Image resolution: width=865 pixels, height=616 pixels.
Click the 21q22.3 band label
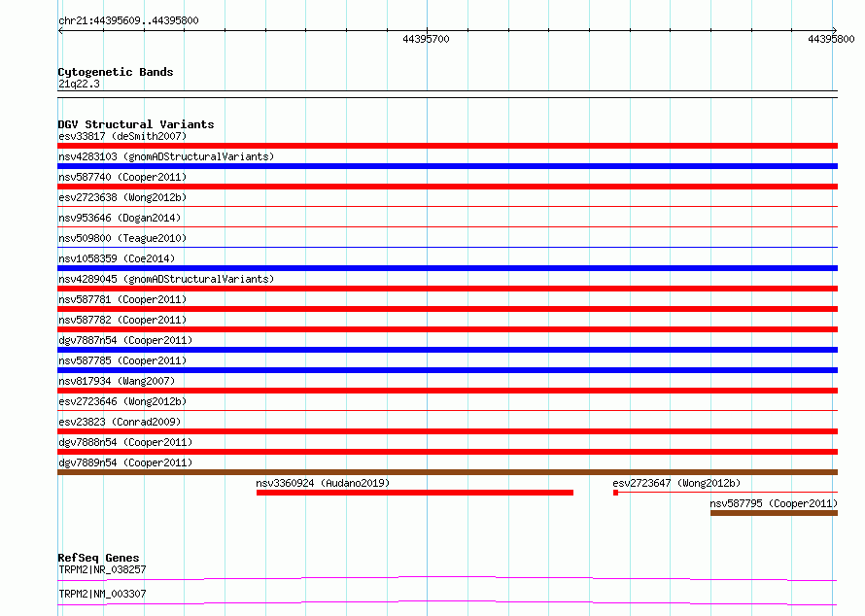[x=79, y=84]
